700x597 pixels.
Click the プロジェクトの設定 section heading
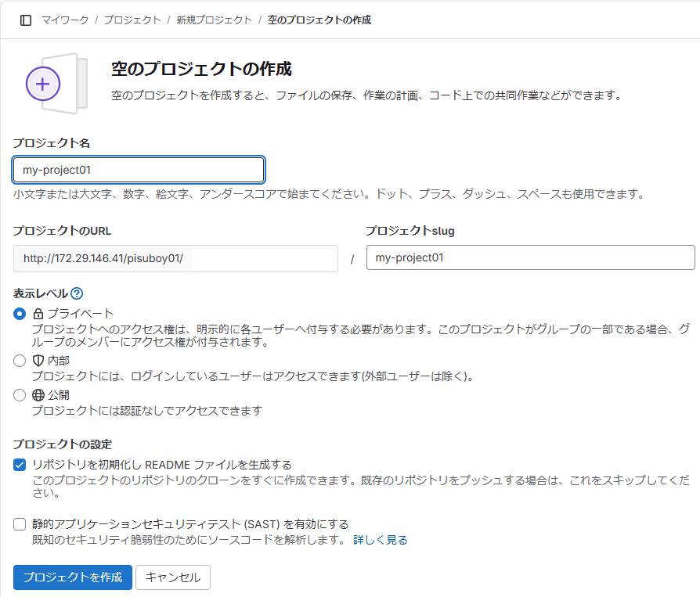click(x=63, y=444)
